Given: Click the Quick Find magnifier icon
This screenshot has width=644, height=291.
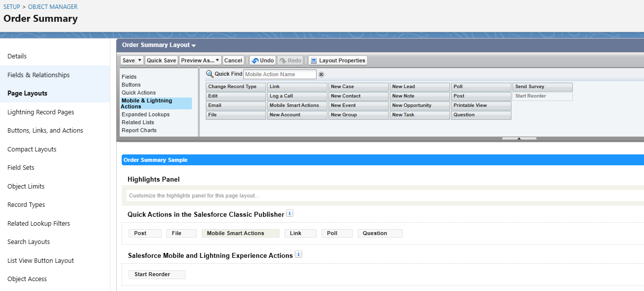Looking at the screenshot, I should tap(210, 74).
